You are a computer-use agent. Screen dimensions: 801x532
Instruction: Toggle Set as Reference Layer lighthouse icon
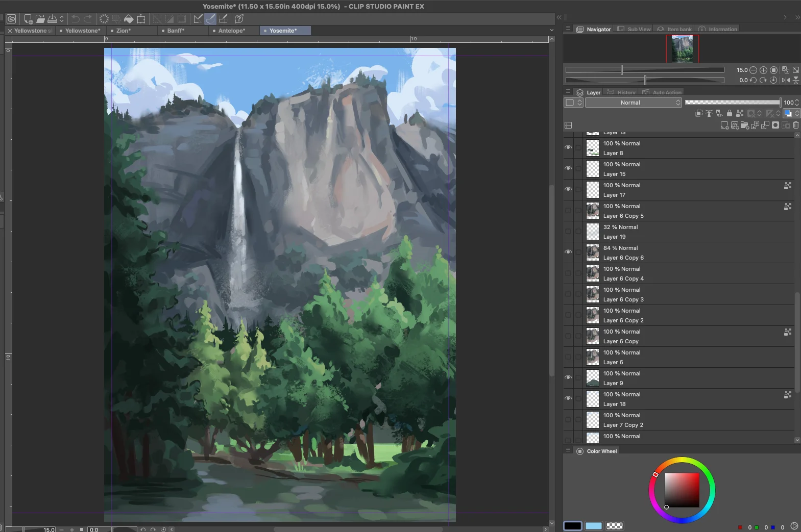pyautogui.click(x=709, y=113)
